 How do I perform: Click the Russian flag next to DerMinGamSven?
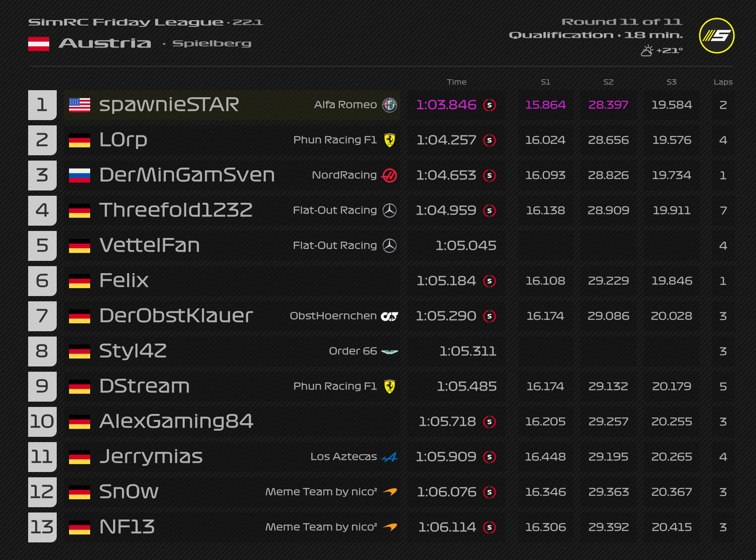[x=80, y=176]
